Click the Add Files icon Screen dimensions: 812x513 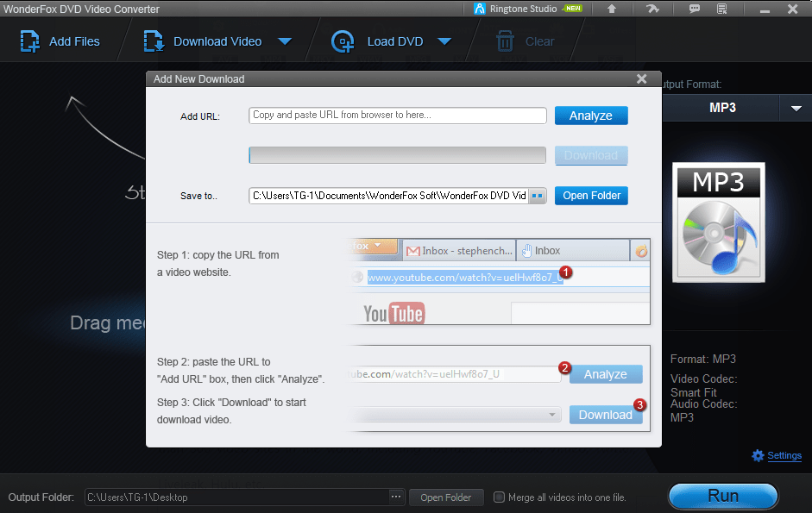(29, 41)
